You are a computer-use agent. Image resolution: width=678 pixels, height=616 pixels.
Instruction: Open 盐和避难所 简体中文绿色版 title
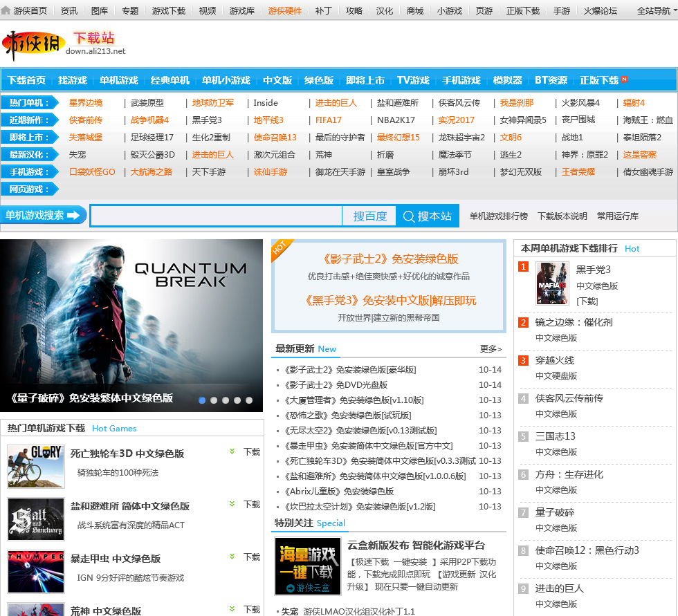[x=130, y=506]
